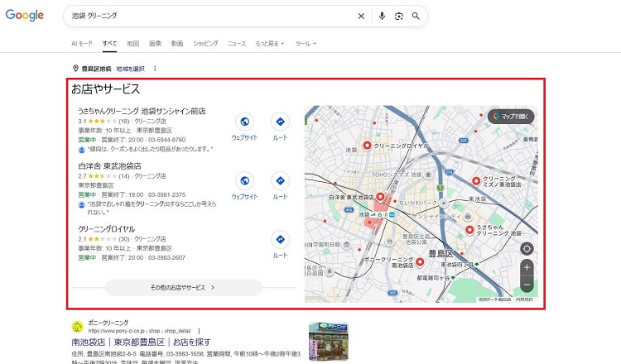Open Google Lens image search icon

(399, 16)
